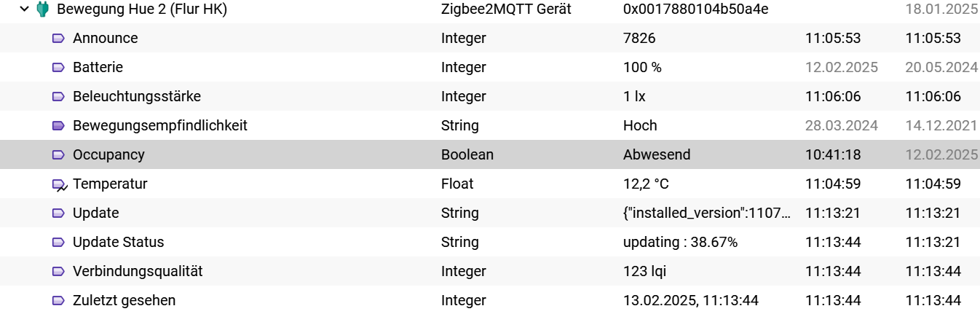Click the filled Bewegungsempfindlichkeit variable icon
This screenshot has height=314, width=980.
(59, 126)
